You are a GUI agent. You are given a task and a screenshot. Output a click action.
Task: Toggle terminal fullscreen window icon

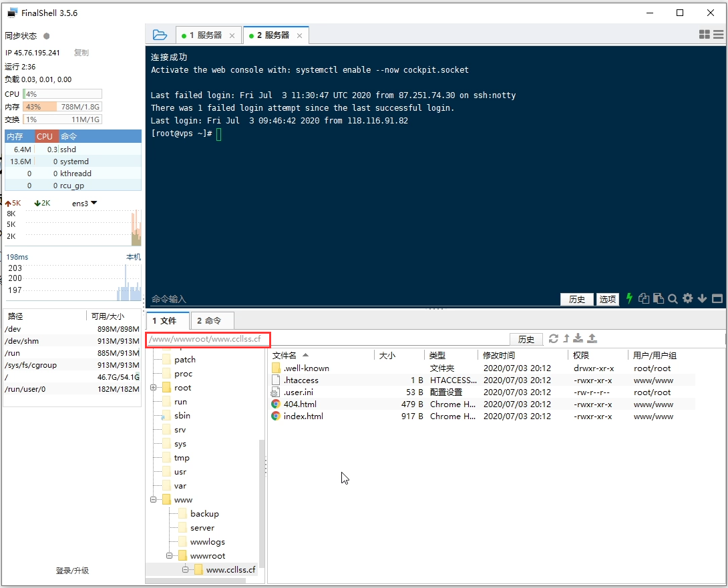pos(717,299)
